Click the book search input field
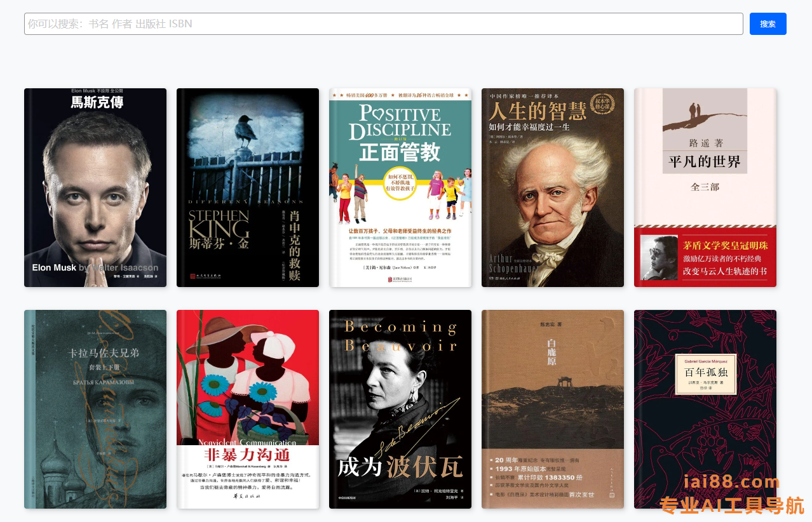 click(384, 24)
